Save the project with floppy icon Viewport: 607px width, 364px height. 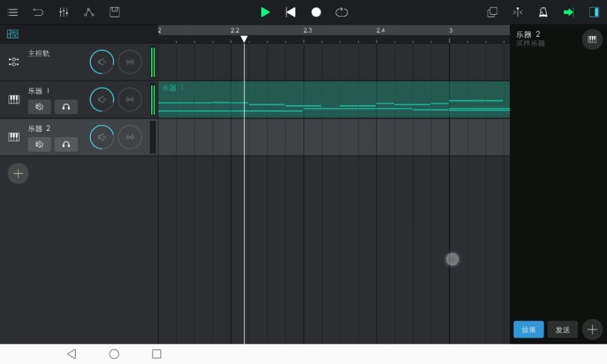pos(115,12)
